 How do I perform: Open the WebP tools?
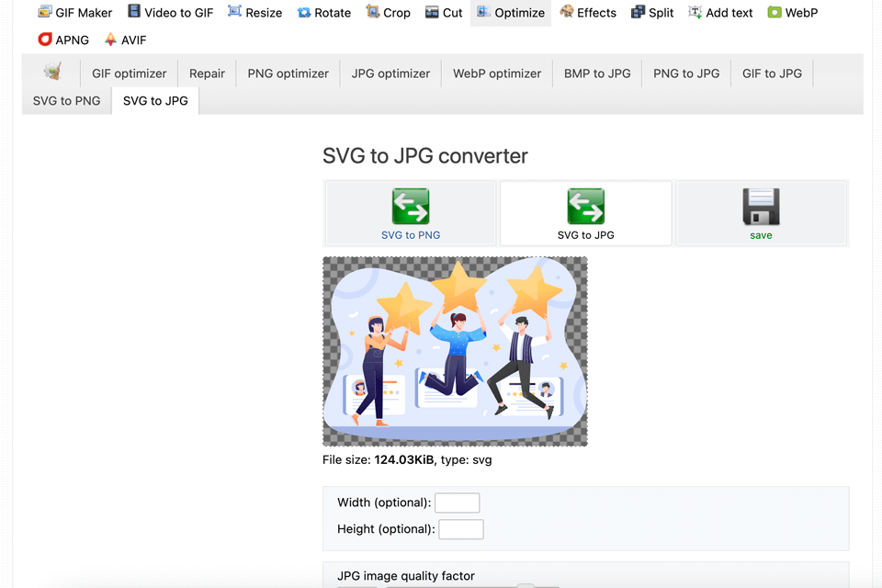pyautogui.click(x=793, y=12)
